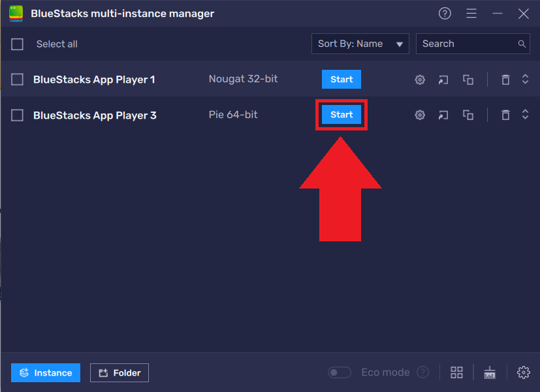
Task: Start BlueStacks App Player 3
Action: [x=341, y=114]
